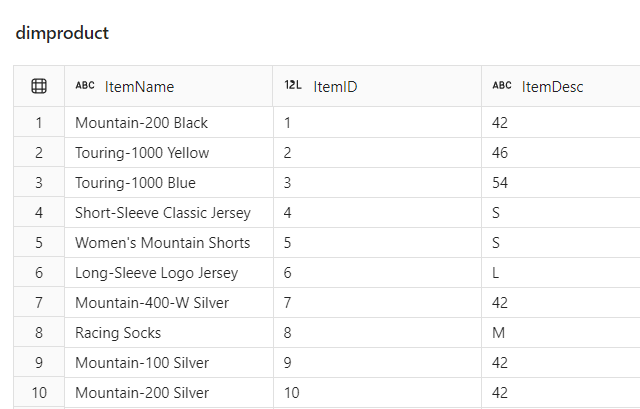The image size is (640, 409).
Task: Click the 12L type icon beside ItemID
Action: tap(293, 85)
